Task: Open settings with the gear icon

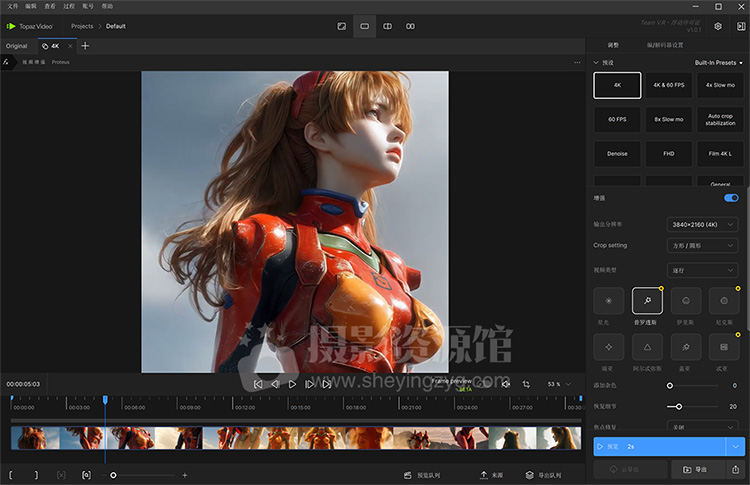Action: pyautogui.click(x=718, y=26)
